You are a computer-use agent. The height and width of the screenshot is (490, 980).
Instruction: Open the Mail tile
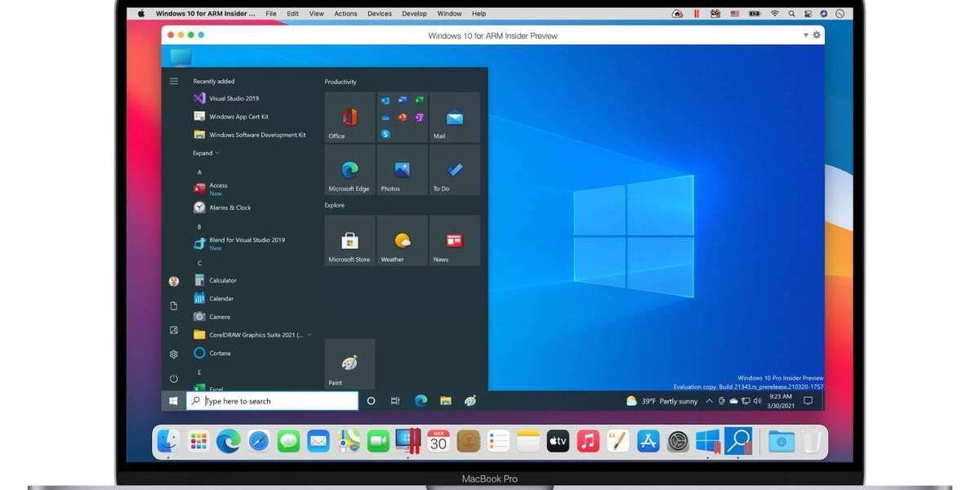[454, 118]
